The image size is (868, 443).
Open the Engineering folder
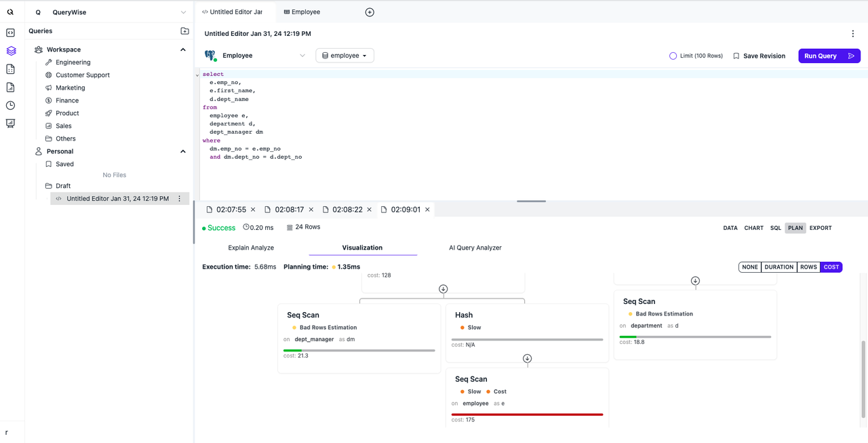73,62
